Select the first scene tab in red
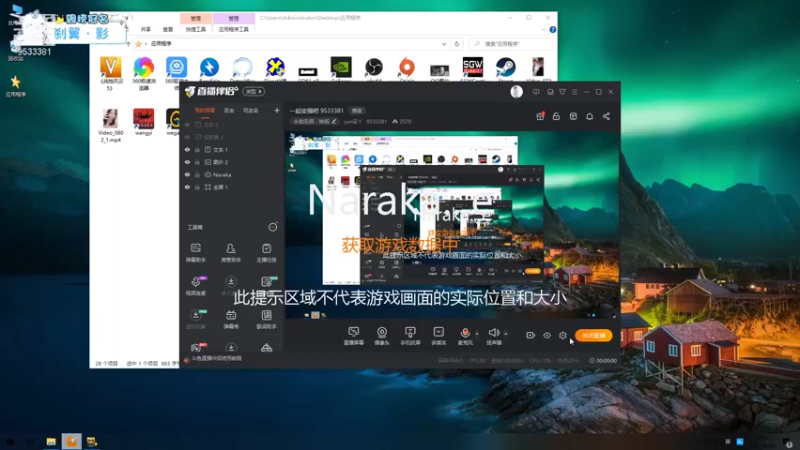This screenshot has width=800, height=450. [205, 110]
